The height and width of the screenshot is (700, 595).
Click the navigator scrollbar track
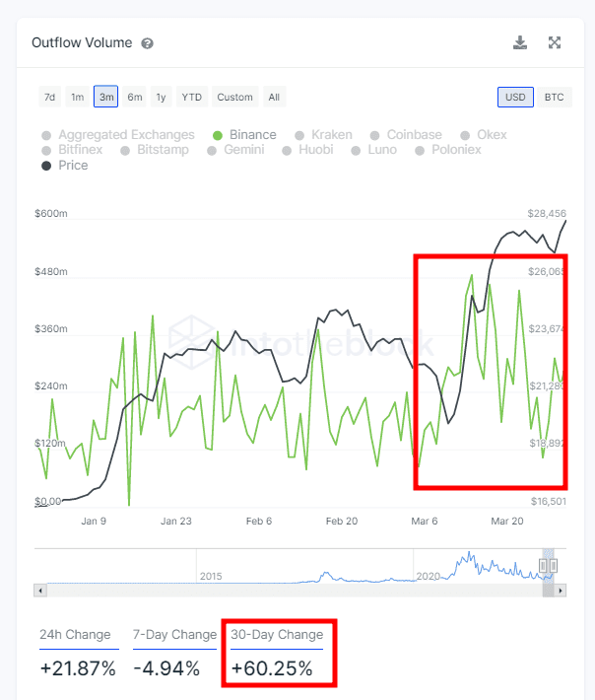(x=295, y=591)
